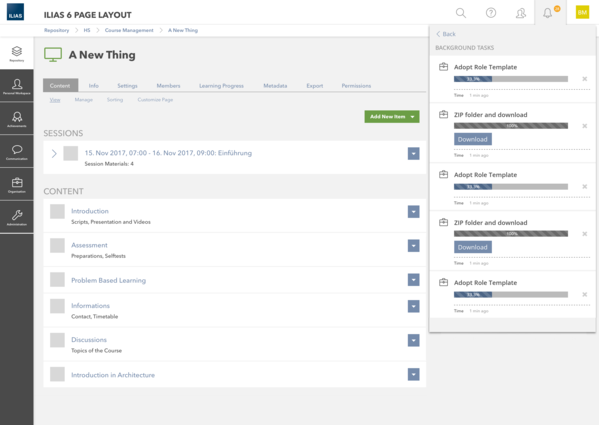Open Administration wrench in sidebar
The width and height of the screenshot is (599, 425).
[x=17, y=218]
